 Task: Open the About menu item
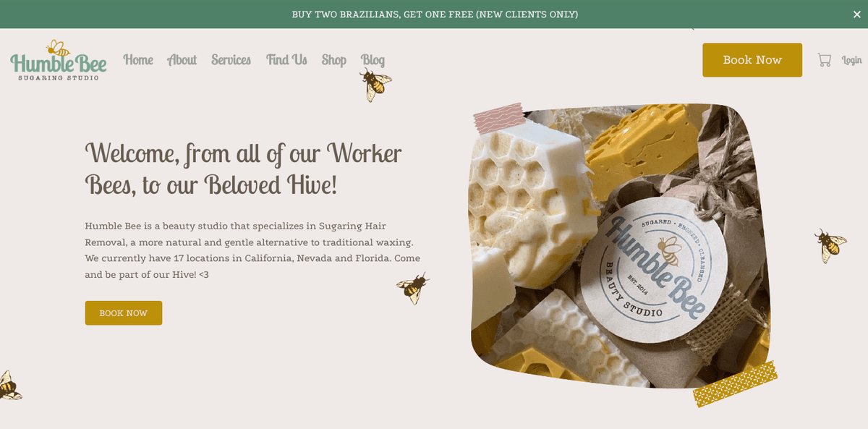[x=182, y=60]
